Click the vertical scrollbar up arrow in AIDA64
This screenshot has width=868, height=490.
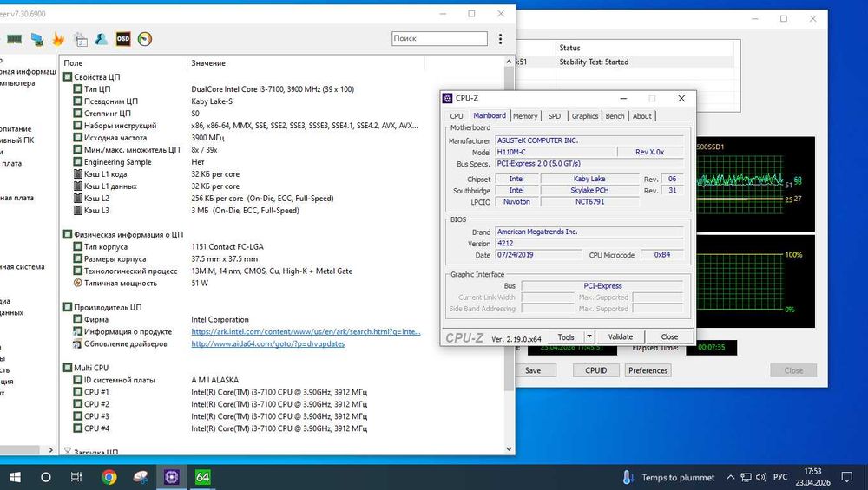(x=510, y=62)
